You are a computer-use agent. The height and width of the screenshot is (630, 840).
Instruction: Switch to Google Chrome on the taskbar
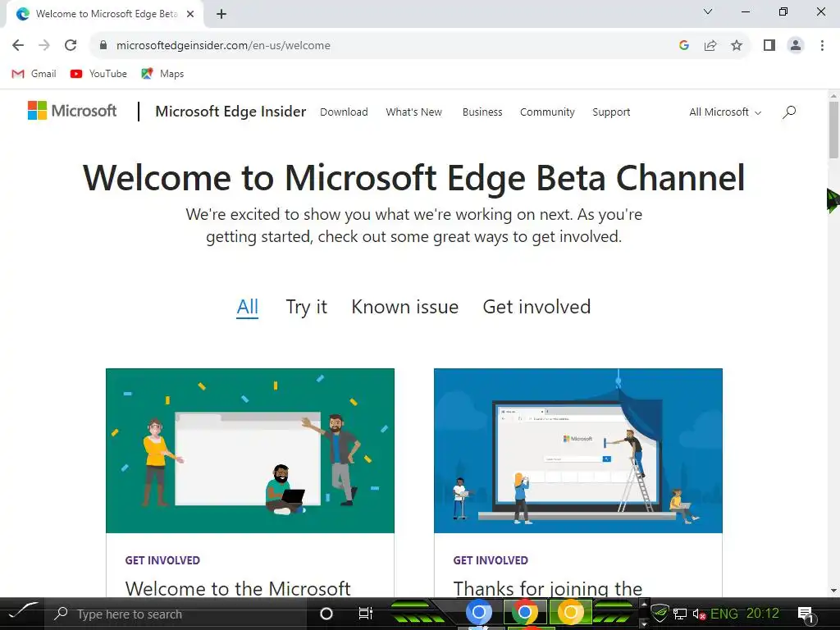click(525, 612)
